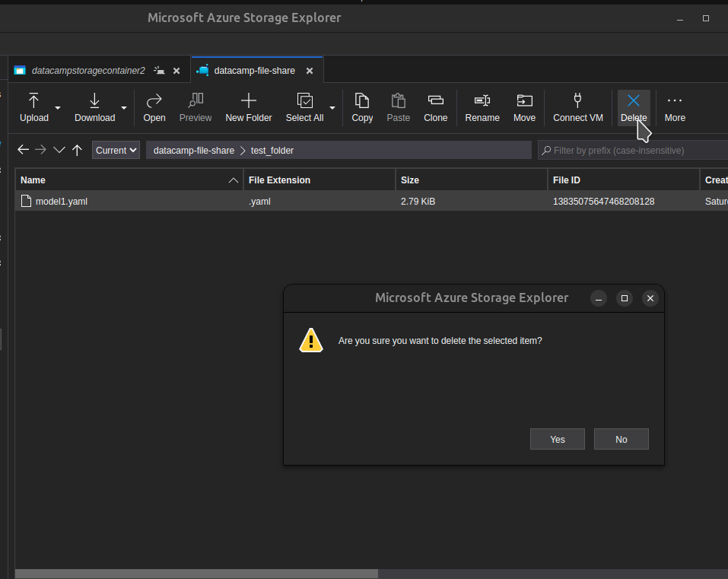Screen dimensions: 728x579
Task: Navigate up using the up arrow icon
Action: click(x=77, y=150)
